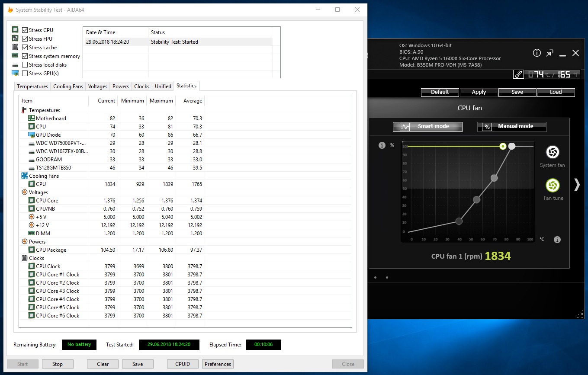
Task: Click the CPU Package row icon
Action: [x=32, y=250]
